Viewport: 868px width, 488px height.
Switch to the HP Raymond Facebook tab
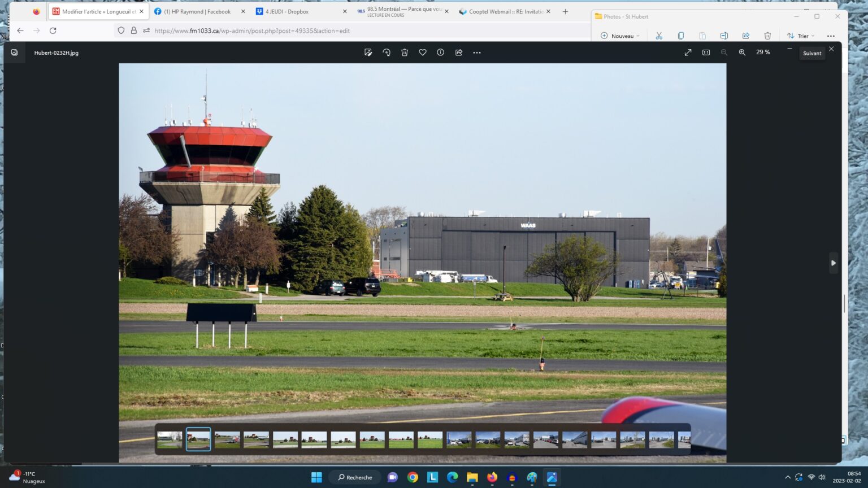(197, 11)
